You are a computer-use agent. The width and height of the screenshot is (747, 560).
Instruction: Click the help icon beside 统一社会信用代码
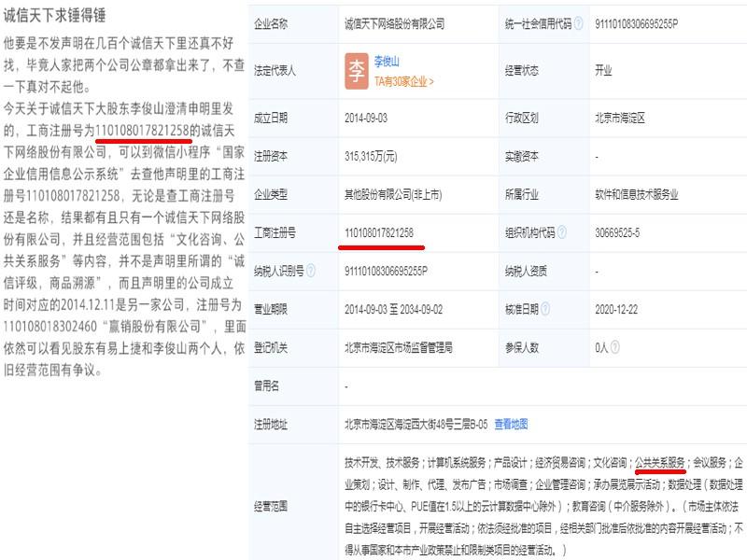(x=578, y=22)
